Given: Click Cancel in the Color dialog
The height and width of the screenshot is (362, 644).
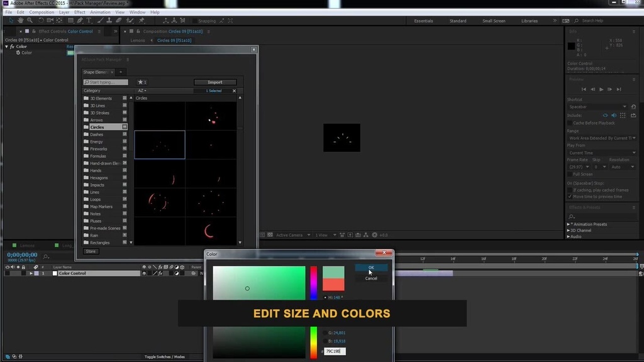Looking at the screenshot, I should 371,278.
